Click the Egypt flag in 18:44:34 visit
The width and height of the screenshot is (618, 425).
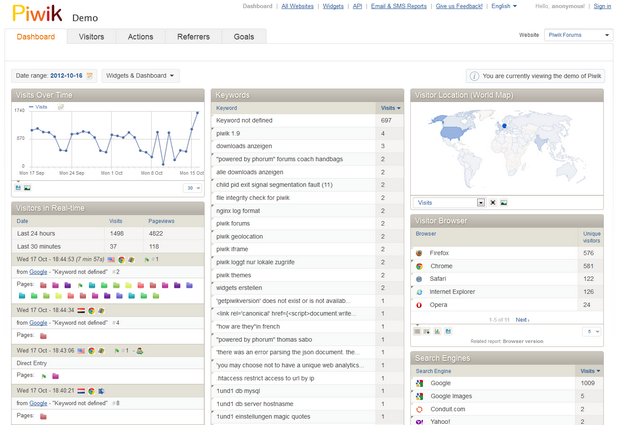tap(81, 310)
